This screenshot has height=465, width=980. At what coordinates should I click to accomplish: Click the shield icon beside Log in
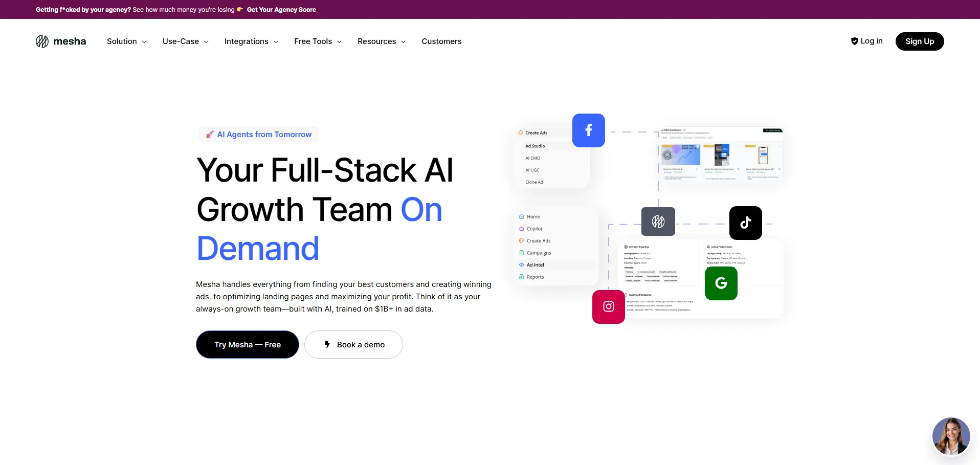[854, 41]
